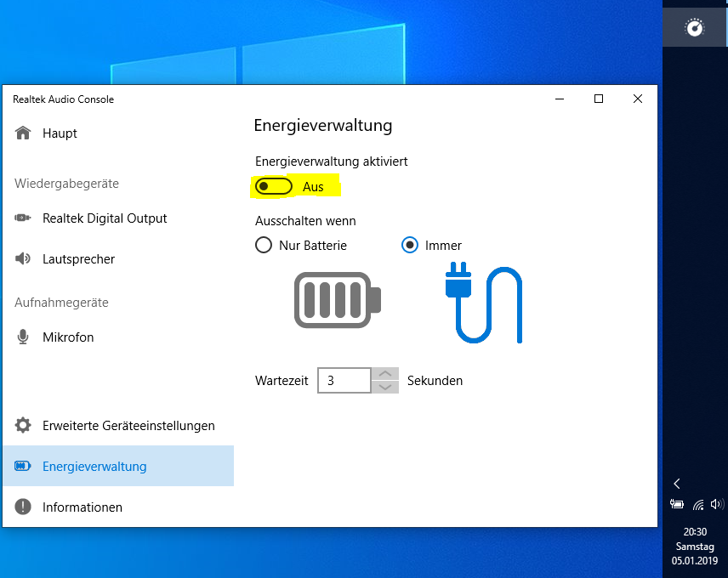Click the exclamation icon beside Informationen
Screen dimensions: 728x578
tap(23, 507)
